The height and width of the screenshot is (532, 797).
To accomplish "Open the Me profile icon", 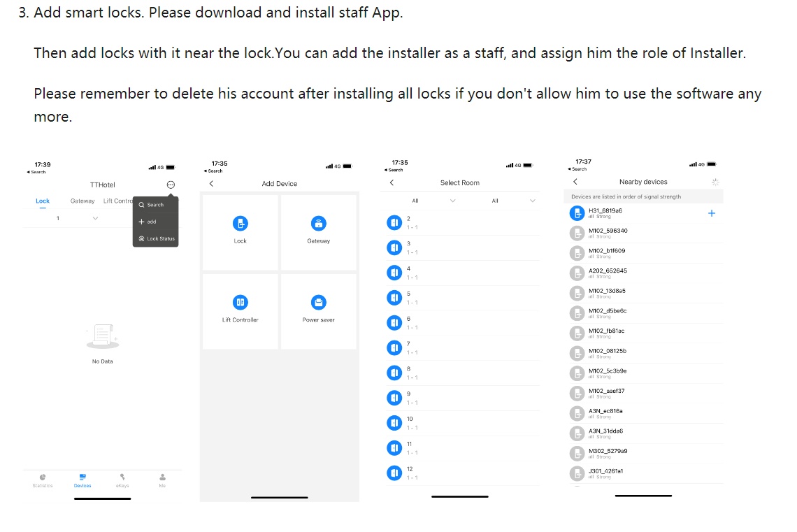I will tap(162, 479).
